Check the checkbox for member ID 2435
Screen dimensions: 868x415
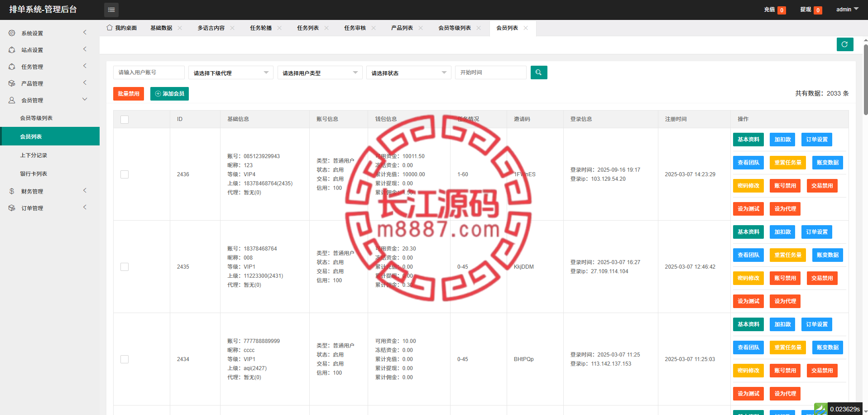click(125, 267)
